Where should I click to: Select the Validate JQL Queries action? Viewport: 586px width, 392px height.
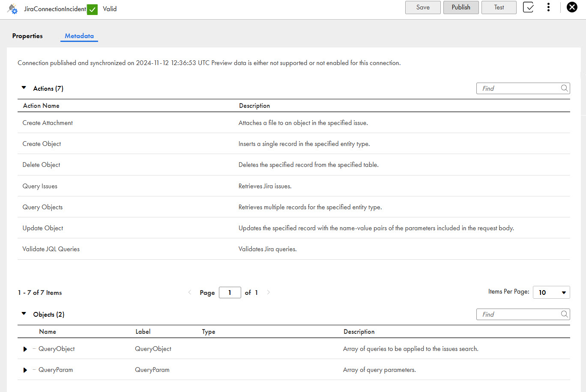[x=51, y=249]
